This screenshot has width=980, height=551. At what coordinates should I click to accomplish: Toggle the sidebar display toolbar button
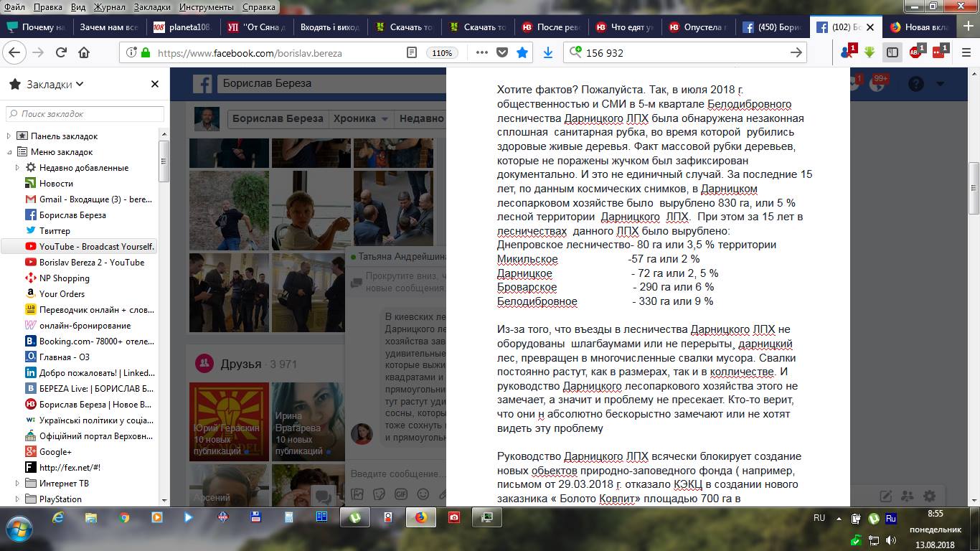point(892,52)
